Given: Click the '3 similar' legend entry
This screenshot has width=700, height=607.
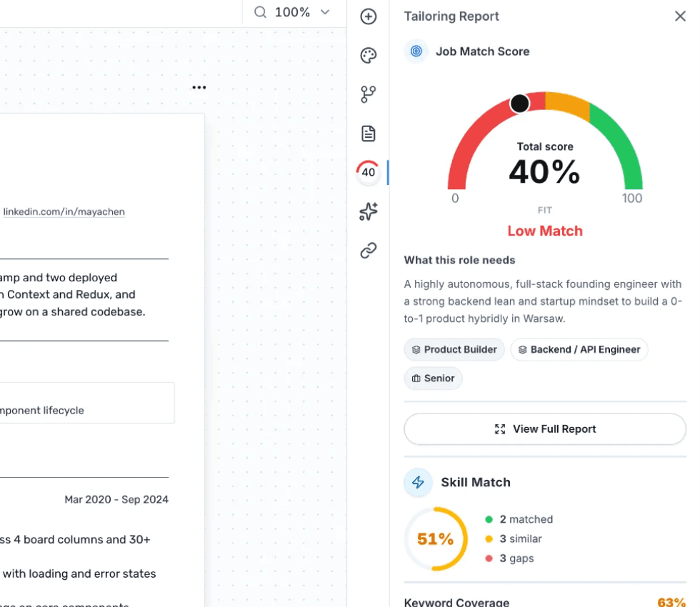Looking at the screenshot, I should [514, 538].
